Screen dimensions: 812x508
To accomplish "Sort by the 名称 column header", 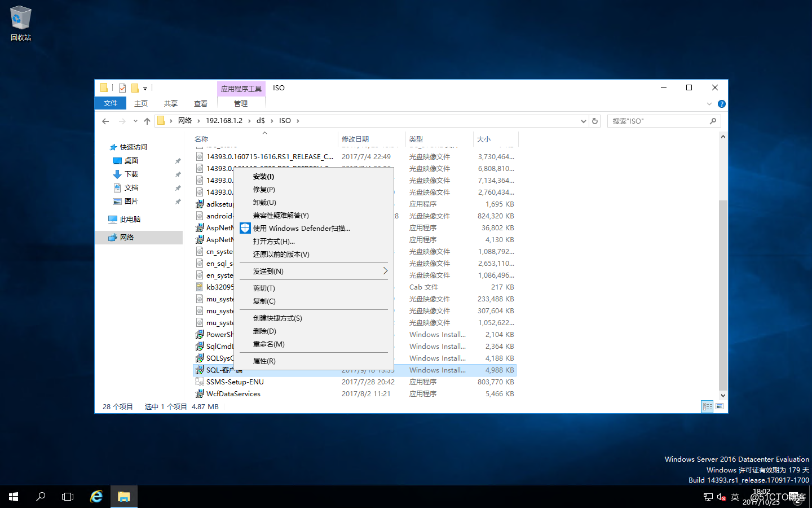I will [265, 139].
